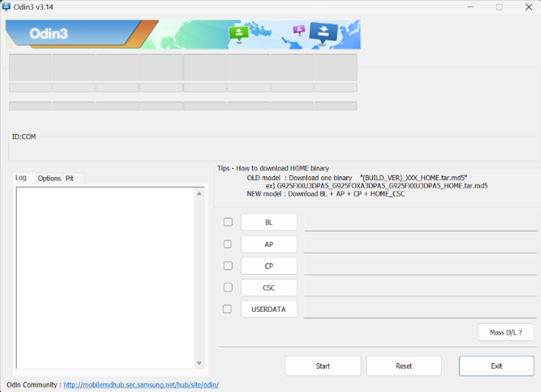Click the blue download icon in banner
The width and height of the screenshot is (541, 392).
click(x=324, y=33)
